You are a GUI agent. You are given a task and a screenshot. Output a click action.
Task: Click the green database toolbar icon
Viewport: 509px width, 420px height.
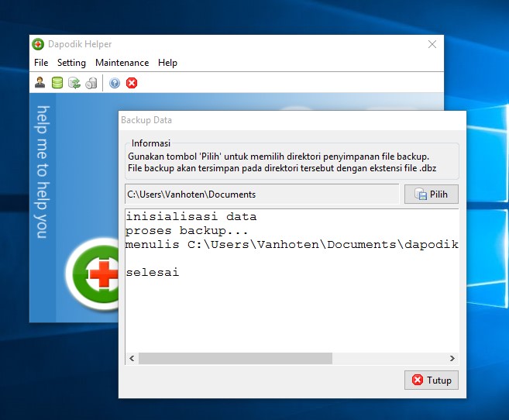57,83
